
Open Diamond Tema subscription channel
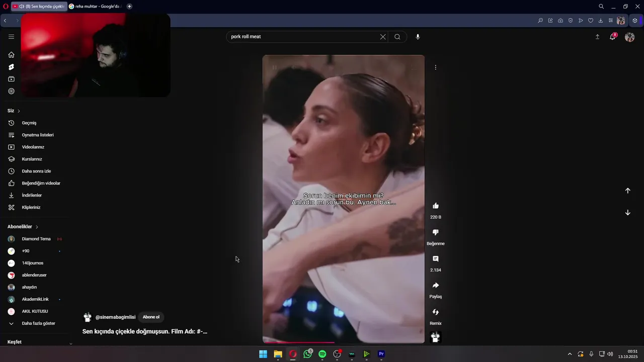[35, 239]
